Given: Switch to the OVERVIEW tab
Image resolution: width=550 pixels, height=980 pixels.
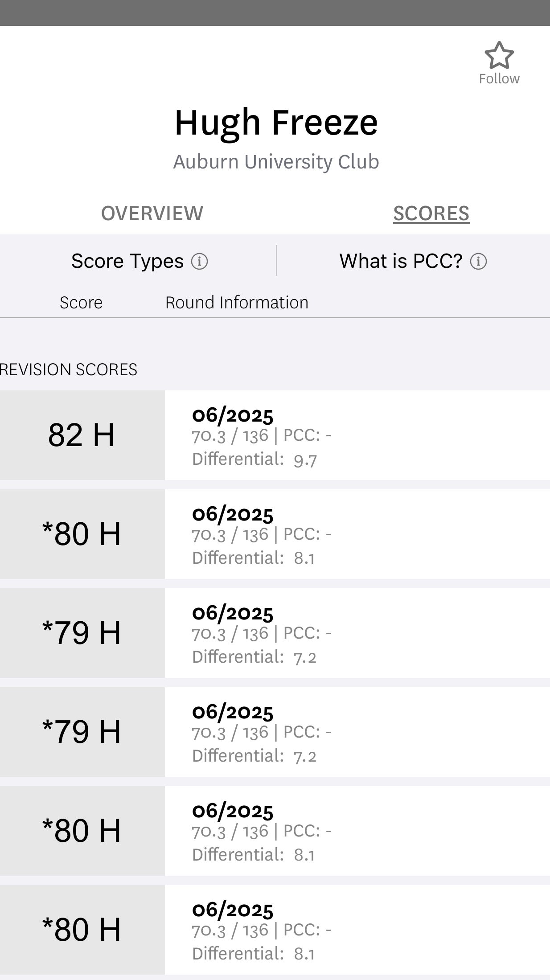Looking at the screenshot, I should [152, 213].
